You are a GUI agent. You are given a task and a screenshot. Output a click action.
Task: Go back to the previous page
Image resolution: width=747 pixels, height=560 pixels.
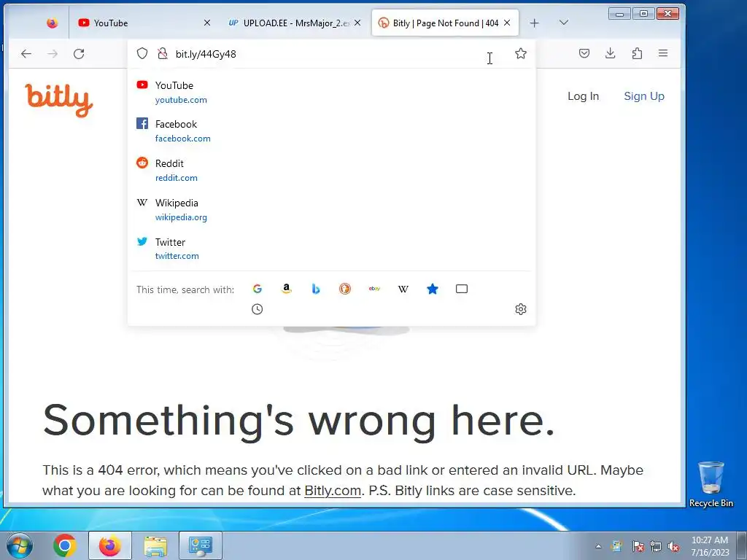26,54
